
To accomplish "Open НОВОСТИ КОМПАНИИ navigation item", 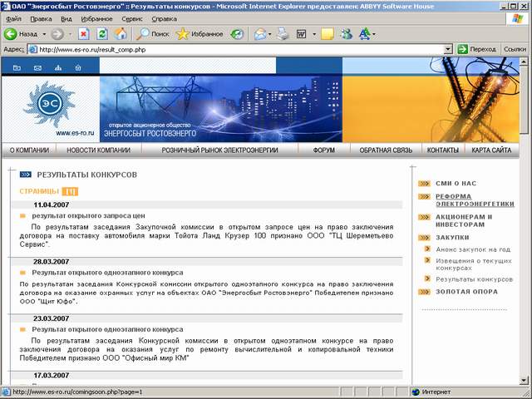I will pos(98,150).
